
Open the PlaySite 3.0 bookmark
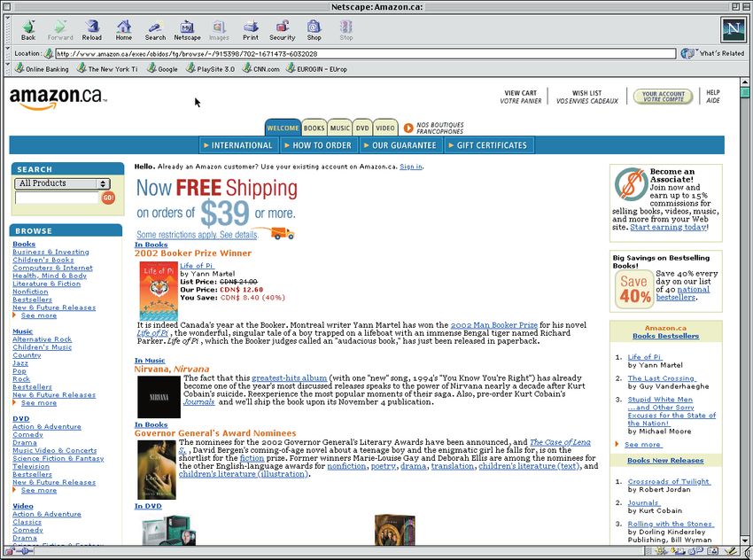coord(210,69)
